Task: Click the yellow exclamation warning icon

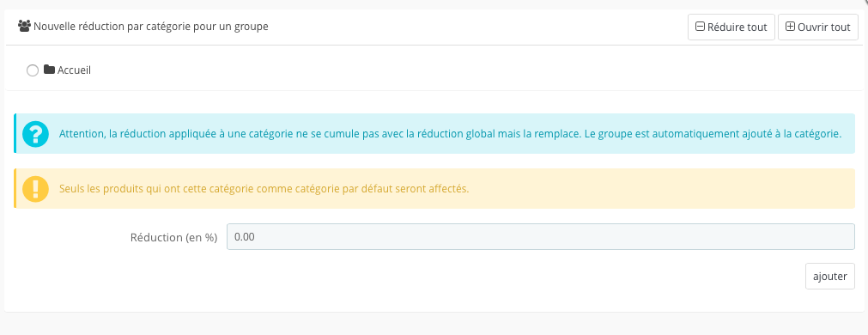Action: pyautogui.click(x=35, y=189)
